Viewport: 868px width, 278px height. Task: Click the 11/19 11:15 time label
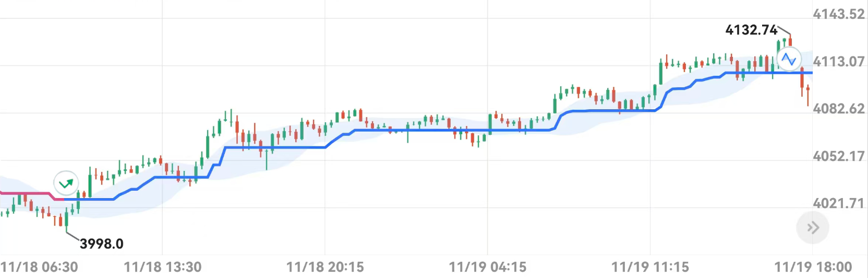(x=650, y=268)
